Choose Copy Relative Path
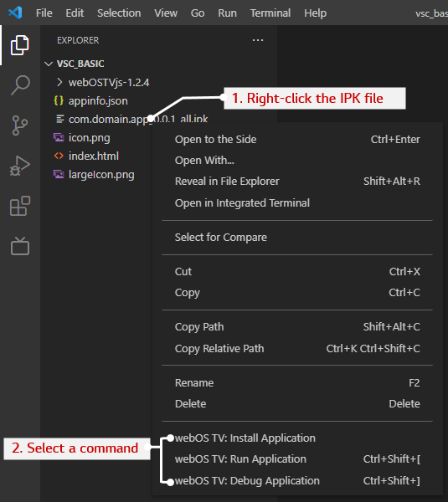 click(297, 348)
